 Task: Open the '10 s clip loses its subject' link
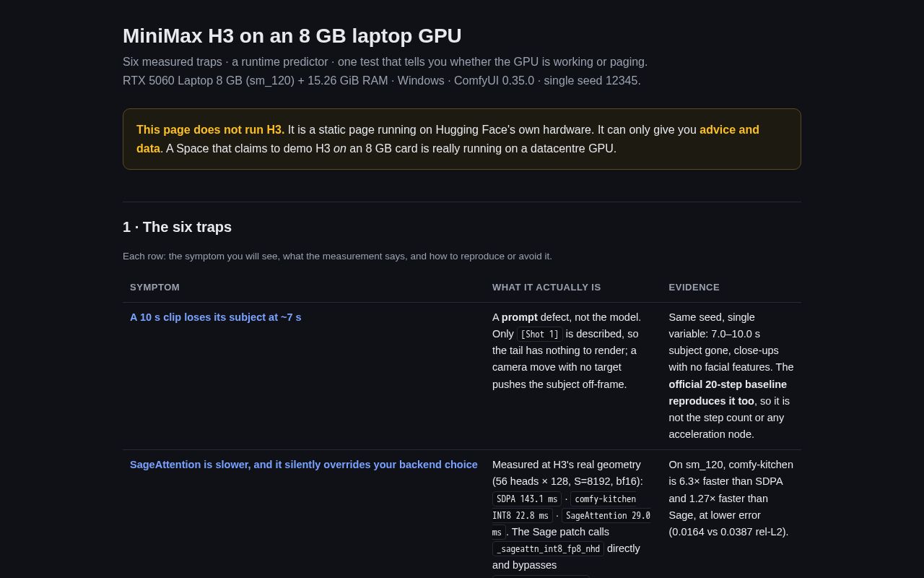(x=215, y=317)
